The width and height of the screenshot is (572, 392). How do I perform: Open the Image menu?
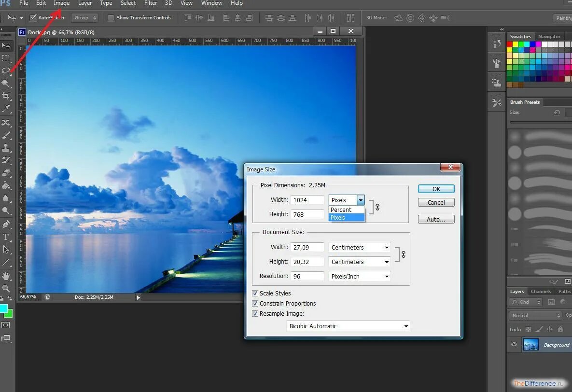62,3
